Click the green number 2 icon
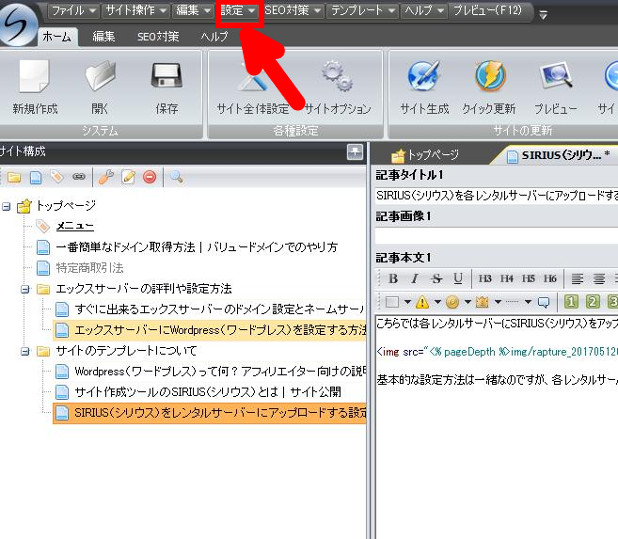The width and height of the screenshot is (618, 539). (x=592, y=302)
